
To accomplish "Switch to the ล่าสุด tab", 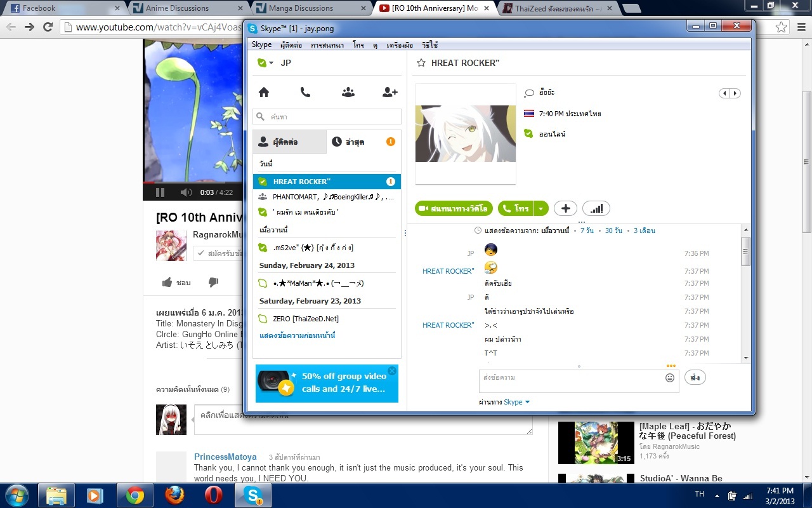I will coord(364,142).
